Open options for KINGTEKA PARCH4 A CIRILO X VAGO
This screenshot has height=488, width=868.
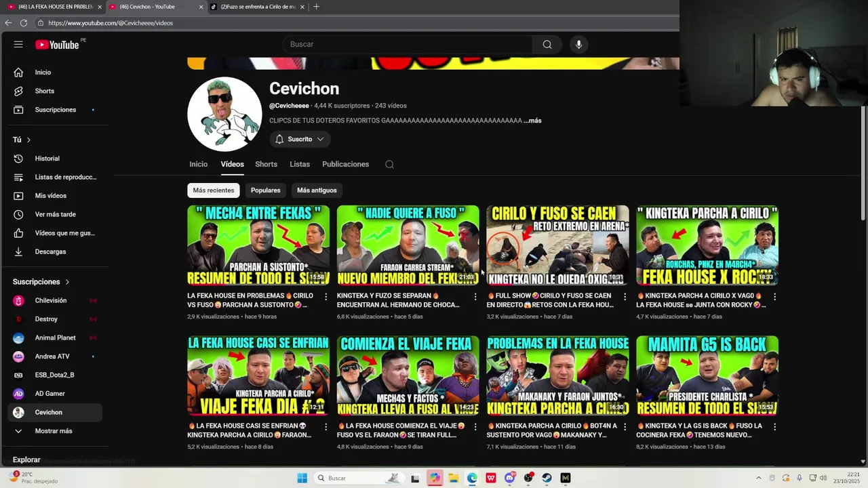[x=774, y=297]
